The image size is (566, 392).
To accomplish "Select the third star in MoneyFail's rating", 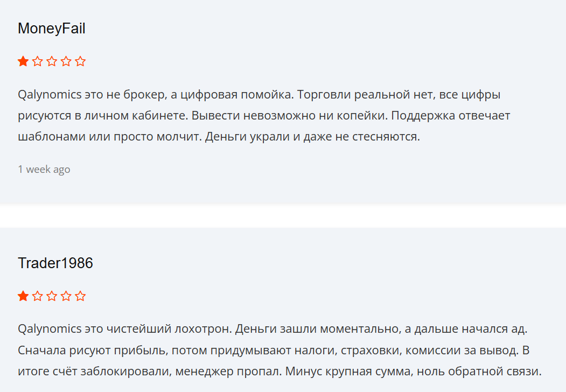I will 52,61.
